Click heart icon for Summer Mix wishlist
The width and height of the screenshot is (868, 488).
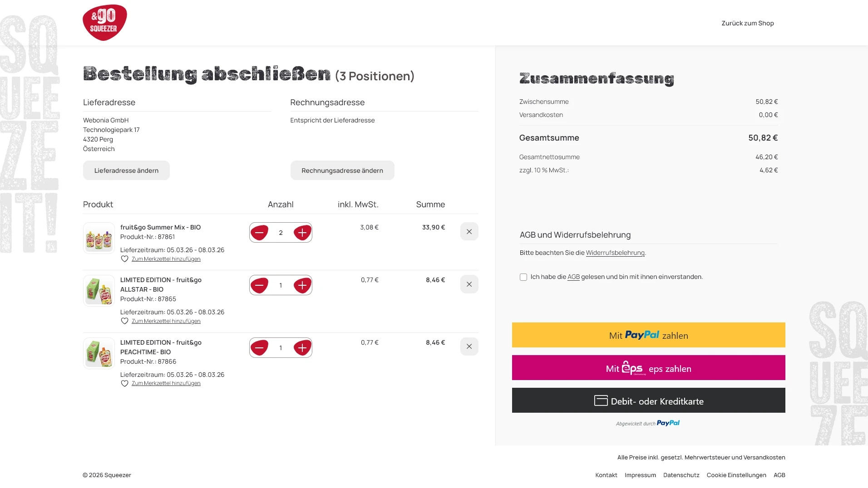(124, 259)
